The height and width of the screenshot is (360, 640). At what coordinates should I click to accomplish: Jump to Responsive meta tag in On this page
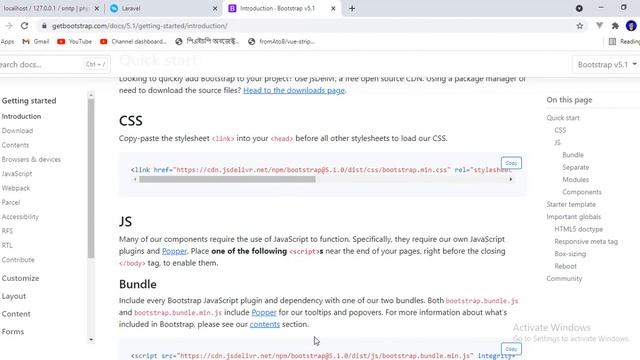point(586,241)
